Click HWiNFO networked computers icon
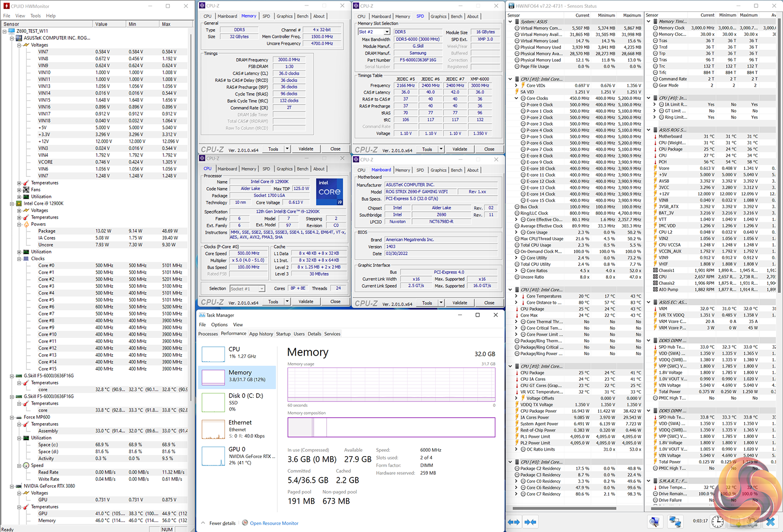This screenshot has height=532, width=783. tap(675, 522)
